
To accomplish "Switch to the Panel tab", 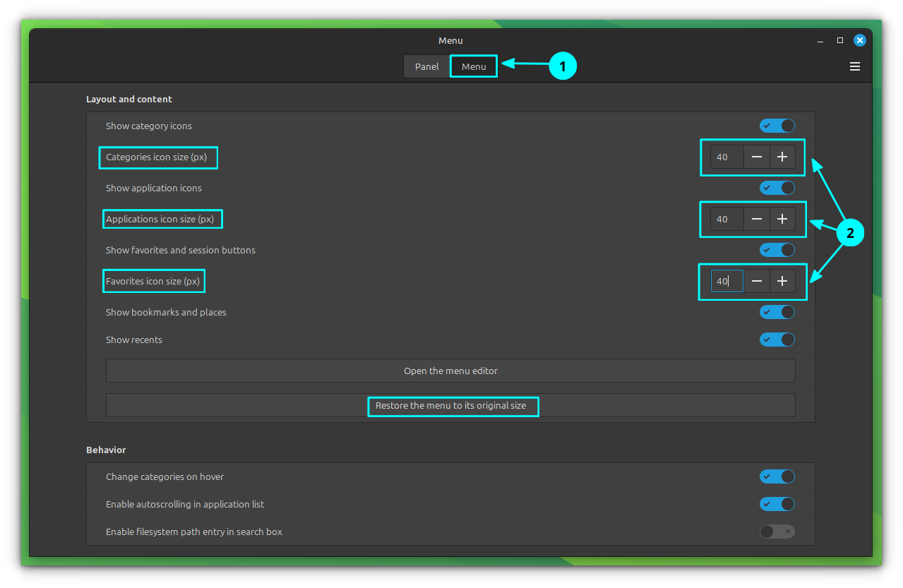I will 426,66.
